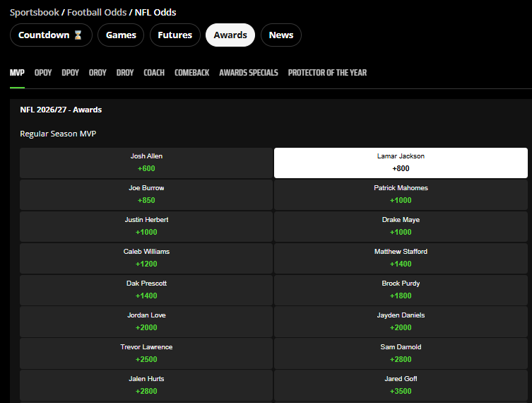The height and width of the screenshot is (403, 532).
Task: Click the Regular Season MVP heading
Action: click(x=58, y=134)
